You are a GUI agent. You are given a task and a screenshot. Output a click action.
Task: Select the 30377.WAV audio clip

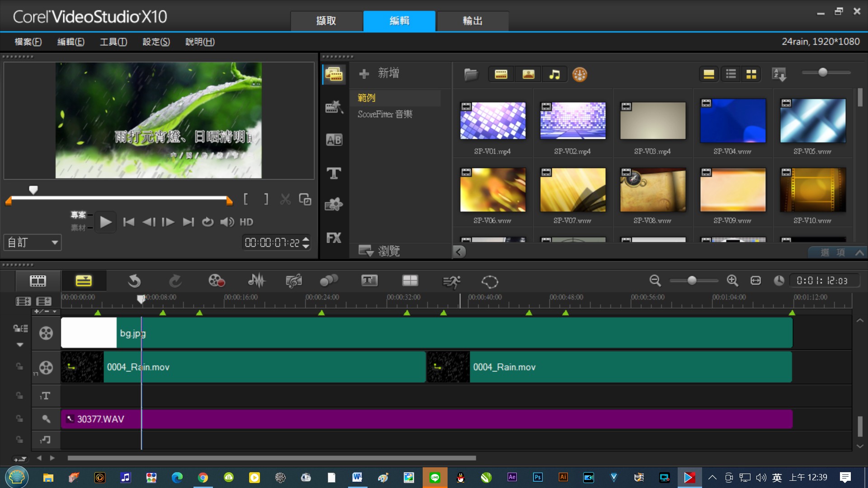click(x=427, y=419)
